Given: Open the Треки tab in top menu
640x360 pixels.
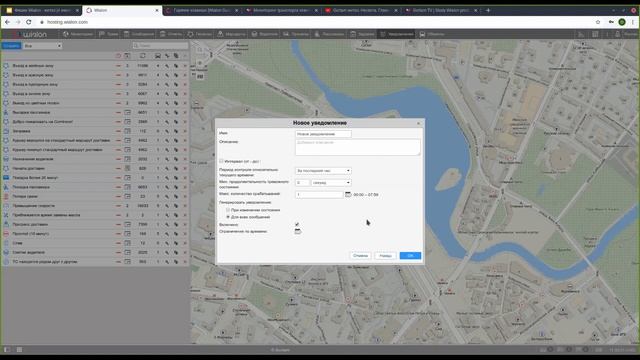Looking at the screenshot, I should [109, 34].
